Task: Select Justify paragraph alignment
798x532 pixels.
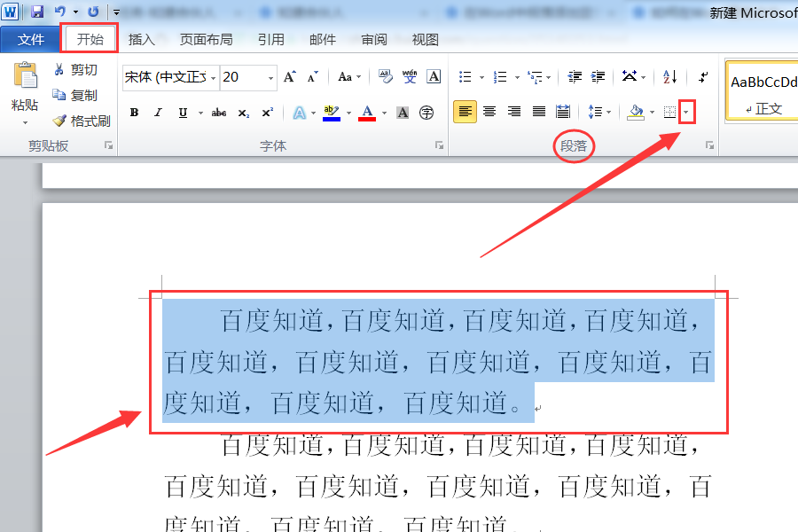Action: [x=538, y=112]
